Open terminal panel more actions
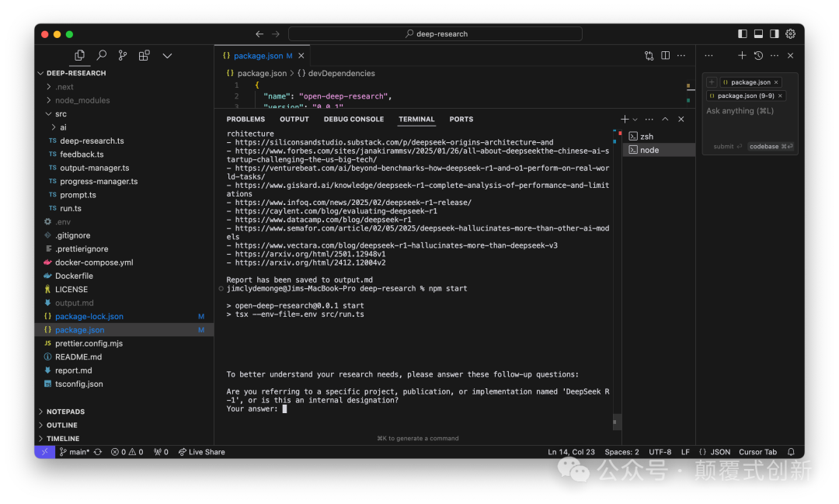This screenshot has width=839, height=504. [649, 120]
